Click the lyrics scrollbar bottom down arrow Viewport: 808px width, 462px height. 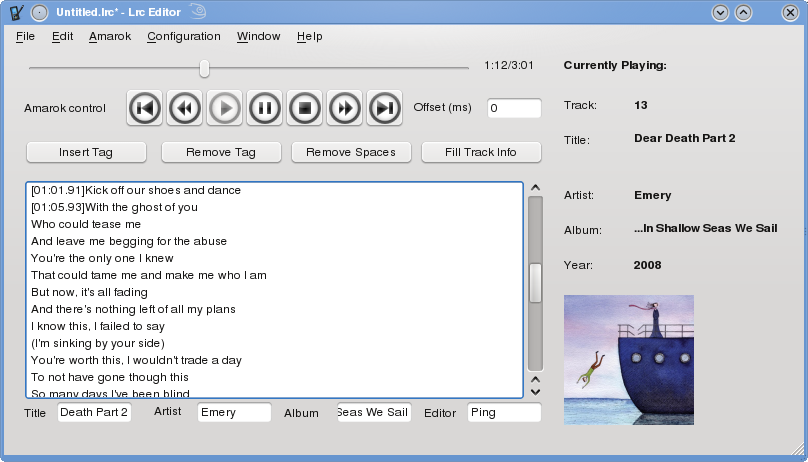(535, 392)
